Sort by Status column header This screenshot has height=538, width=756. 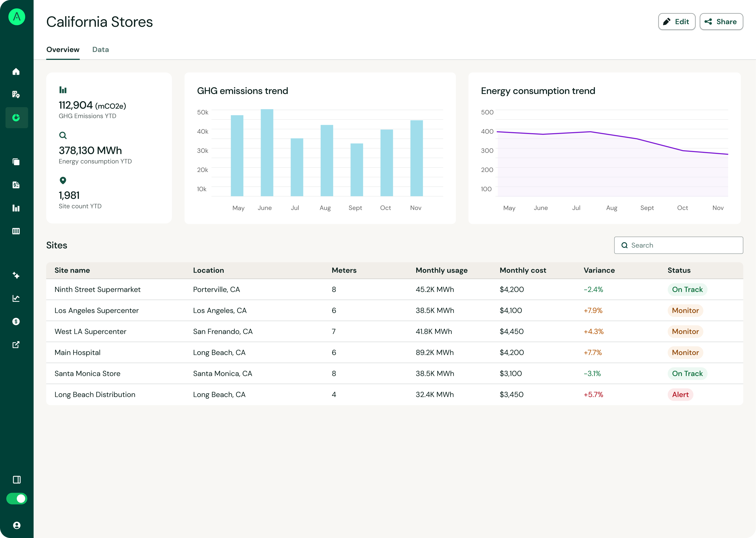point(679,270)
